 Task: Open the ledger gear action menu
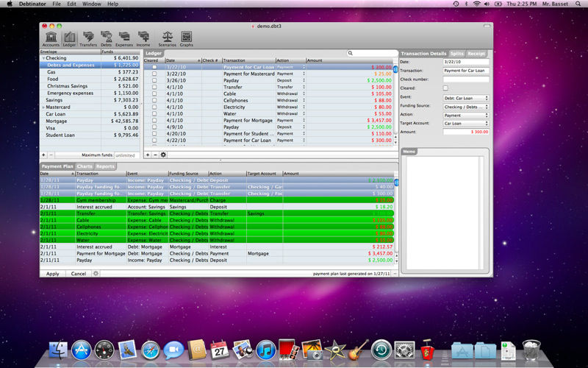[x=163, y=155]
